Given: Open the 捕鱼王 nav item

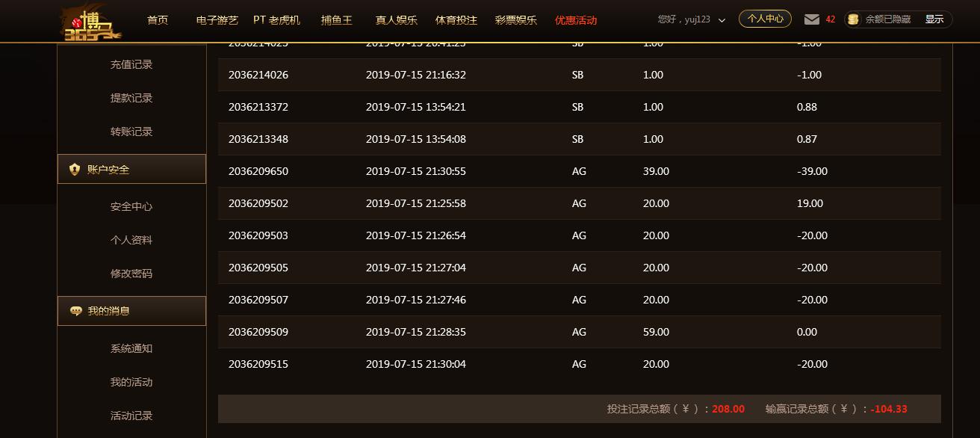Looking at the screenshot, I should (x=337, y=20).
